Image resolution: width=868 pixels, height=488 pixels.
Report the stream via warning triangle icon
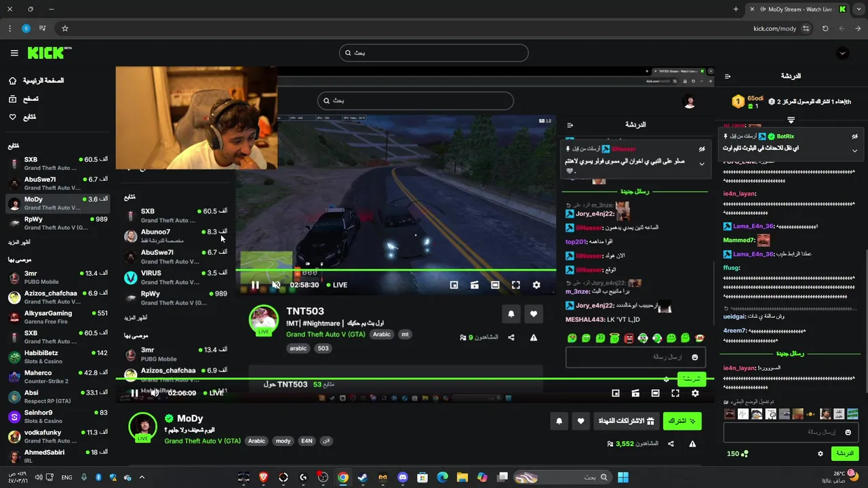pyautogui.click(x=692, y=444)
